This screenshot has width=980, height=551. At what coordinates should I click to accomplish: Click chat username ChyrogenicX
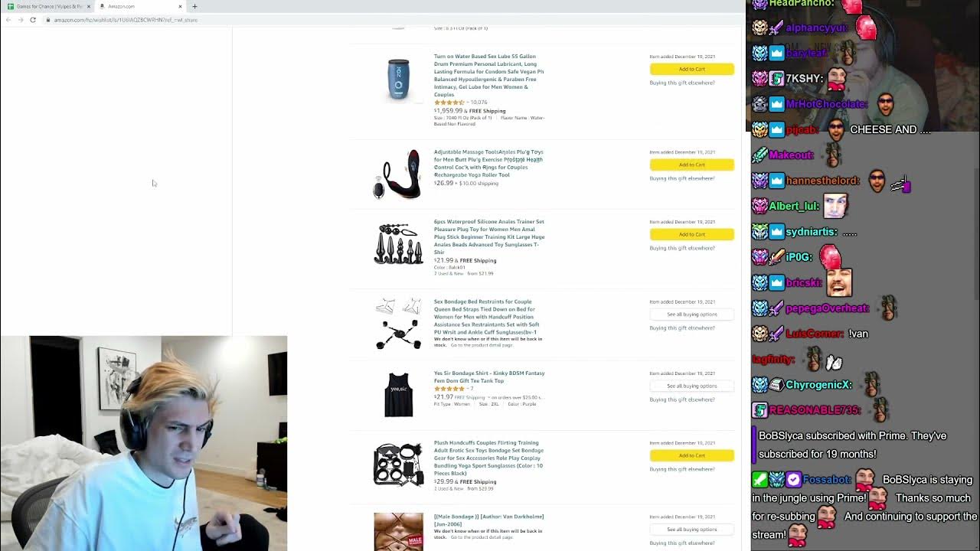(818, 385)
